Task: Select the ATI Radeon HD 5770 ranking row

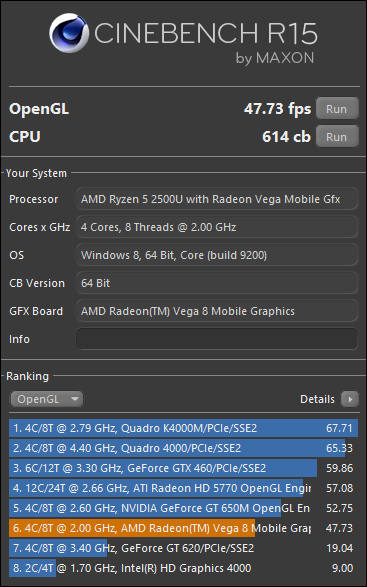Action: (184, 488)
